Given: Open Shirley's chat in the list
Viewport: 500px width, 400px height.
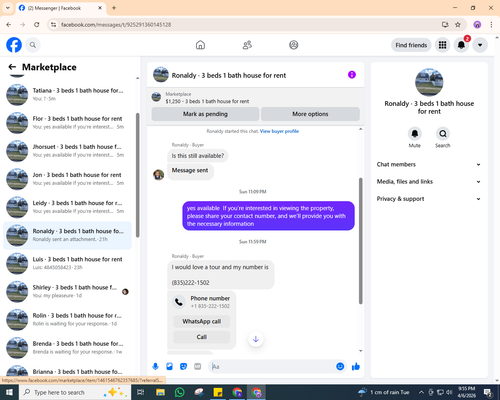Looking at the screenshot, I should point(67,291).
